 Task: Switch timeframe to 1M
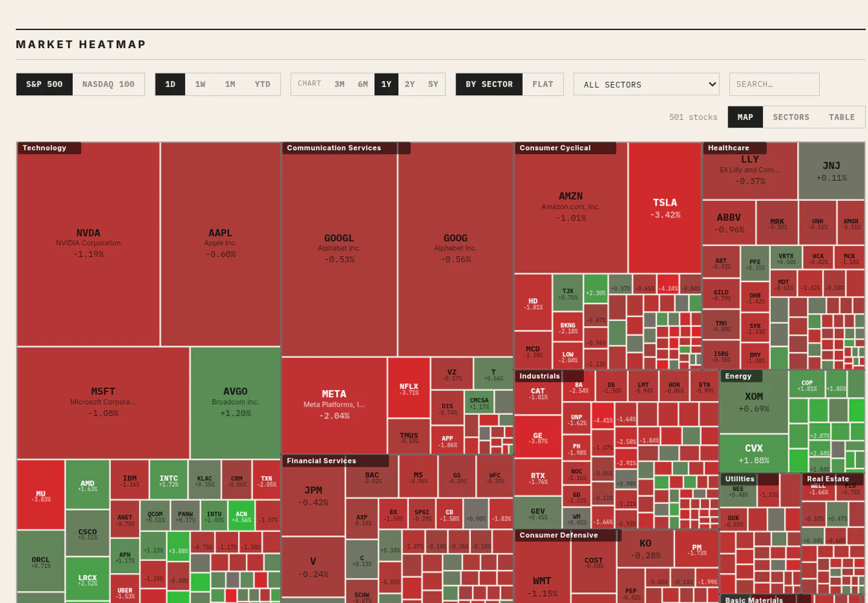click(x=230, y=84)
